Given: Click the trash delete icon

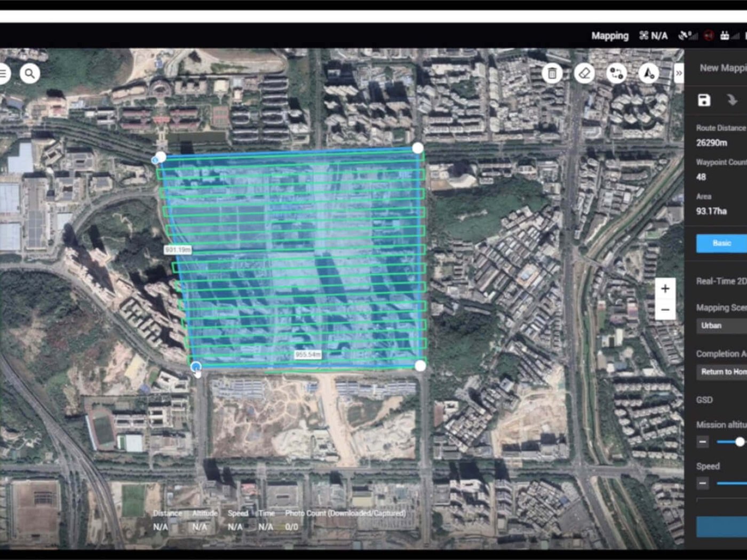Looking at the screenshot, I should point(552,73).
